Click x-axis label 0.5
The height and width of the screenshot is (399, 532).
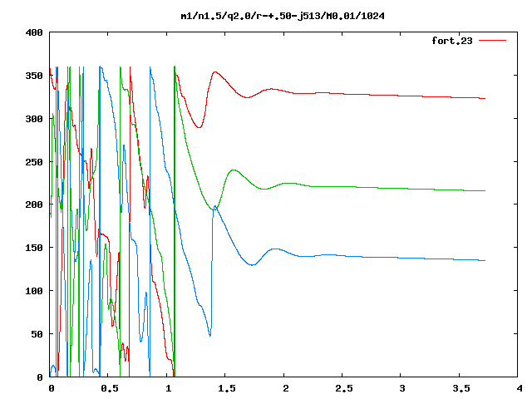coord(110,388)
